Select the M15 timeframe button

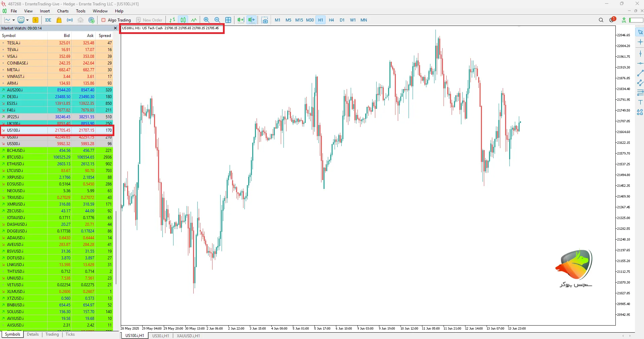click(299, 20)
